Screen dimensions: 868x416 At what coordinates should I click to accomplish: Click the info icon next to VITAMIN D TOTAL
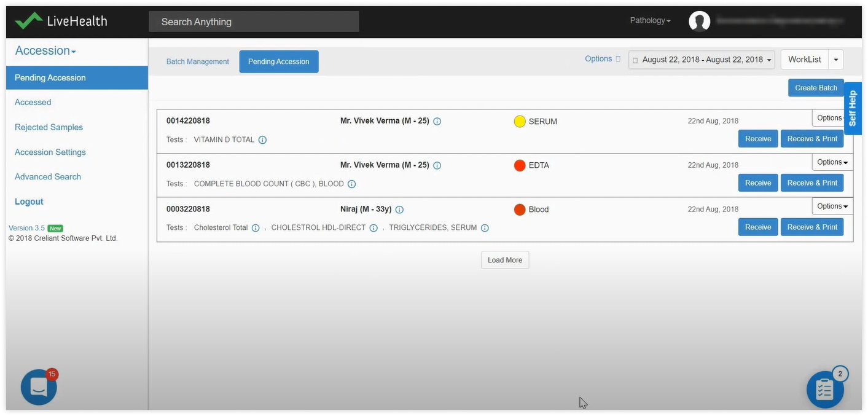tap(262, 140)
